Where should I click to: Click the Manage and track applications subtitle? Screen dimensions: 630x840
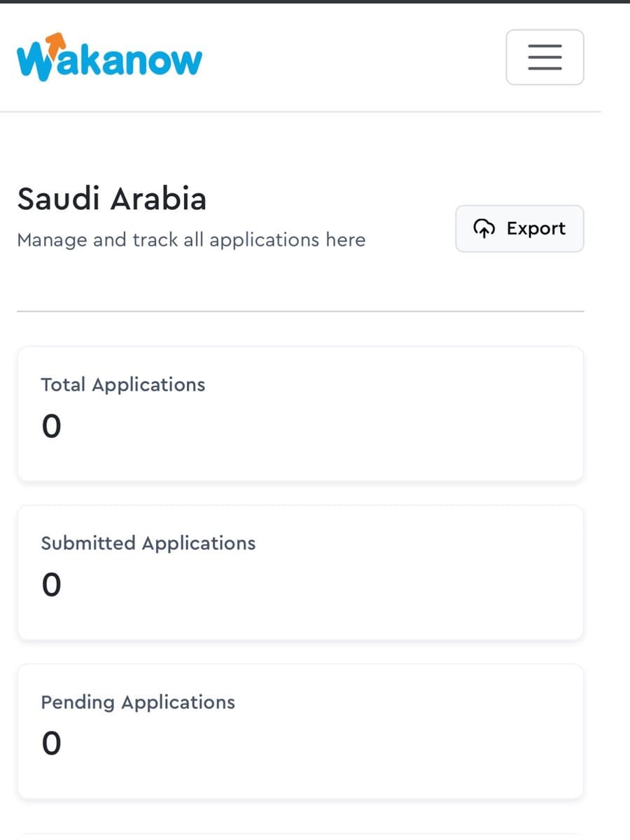[x=191, y=240]
